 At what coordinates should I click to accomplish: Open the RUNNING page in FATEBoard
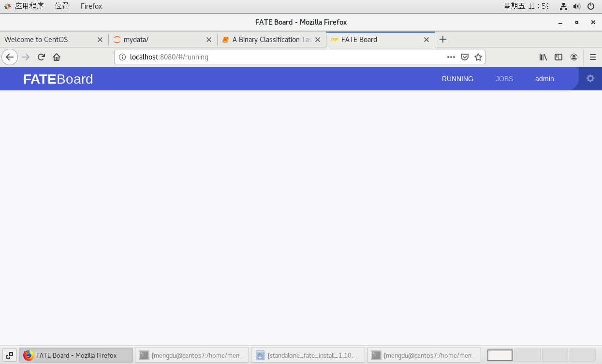tap(457, 79)
